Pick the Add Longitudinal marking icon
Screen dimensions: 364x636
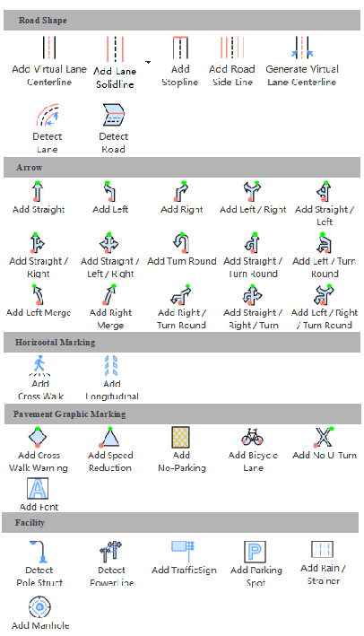click(111, 365)
